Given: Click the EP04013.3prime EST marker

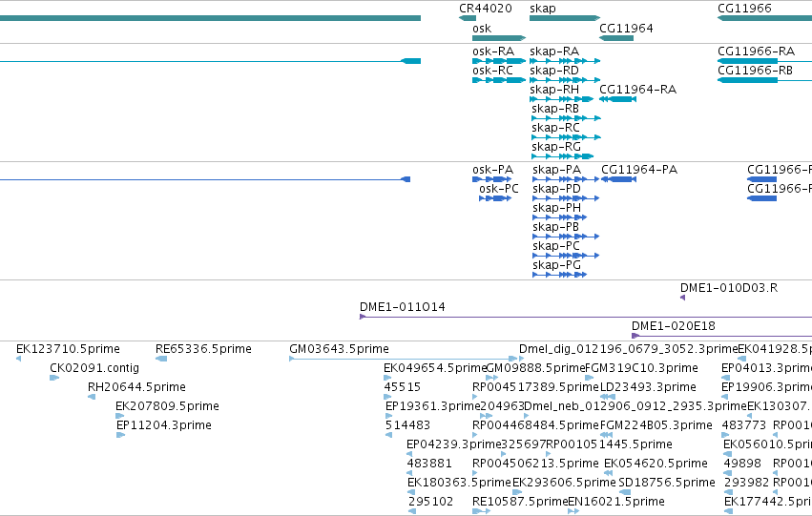Looking at the screenshot, I should coord(725,378).
